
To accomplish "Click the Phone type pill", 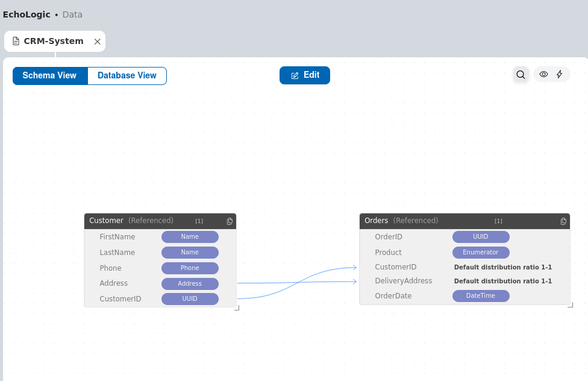I will (x=190, y=268).
